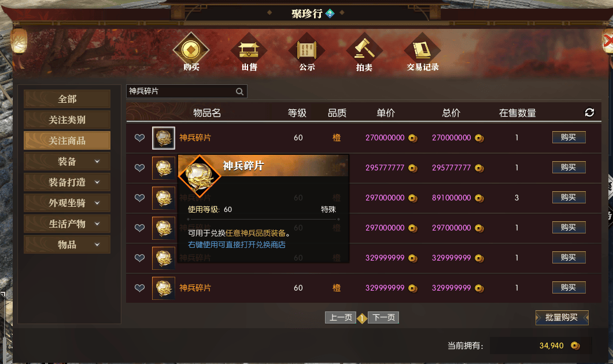Open the 购买 coin icon tab
Image resolution: width=613 pixels, height=364 pixels.
191,50
